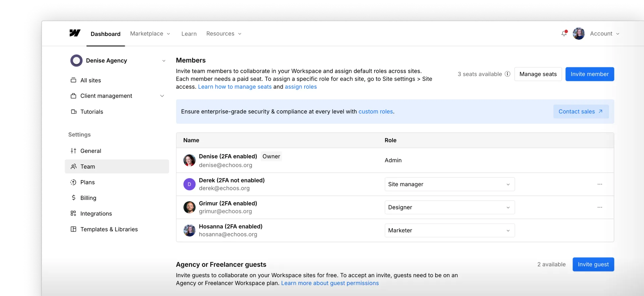Go to the Dashboard tab
The height and width of the screenshot is (296, 644).
(105, 34)
